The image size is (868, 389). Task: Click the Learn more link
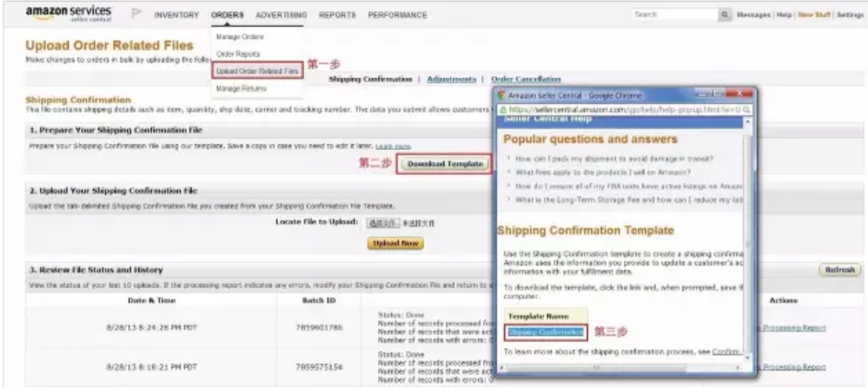coord(393,146)
